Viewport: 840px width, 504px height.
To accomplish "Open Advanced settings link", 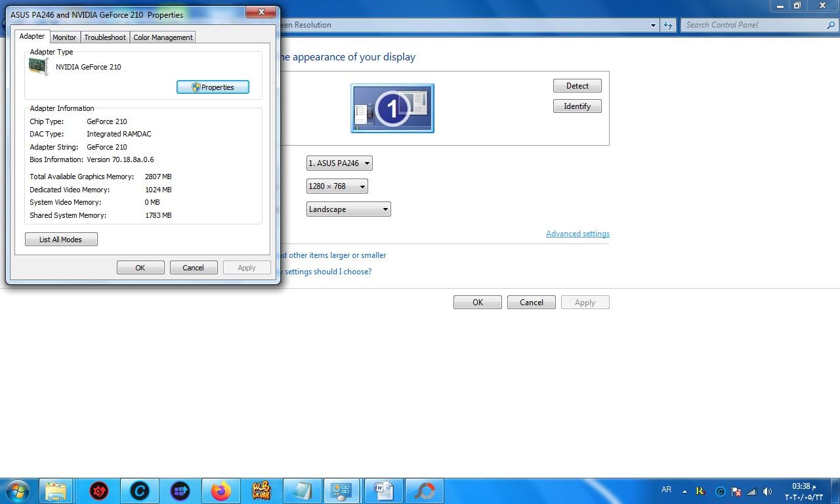I will pyautogui.click(x=577, y=234).
